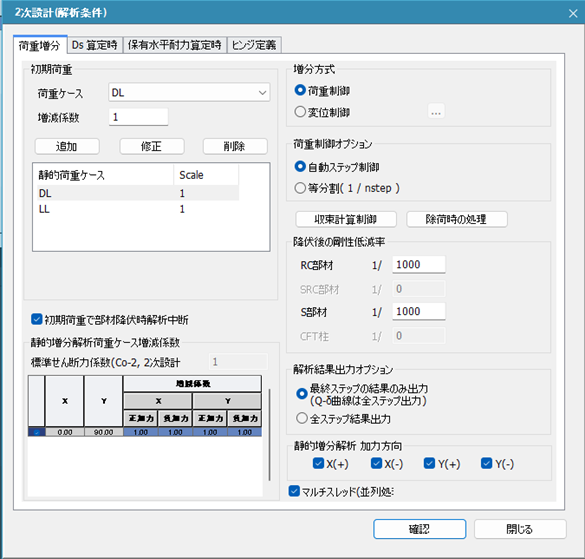The width and height of the screenshot is (585, 559).
Task: Select 全ステップ結果出力 radio option
Action: [301, 418]
